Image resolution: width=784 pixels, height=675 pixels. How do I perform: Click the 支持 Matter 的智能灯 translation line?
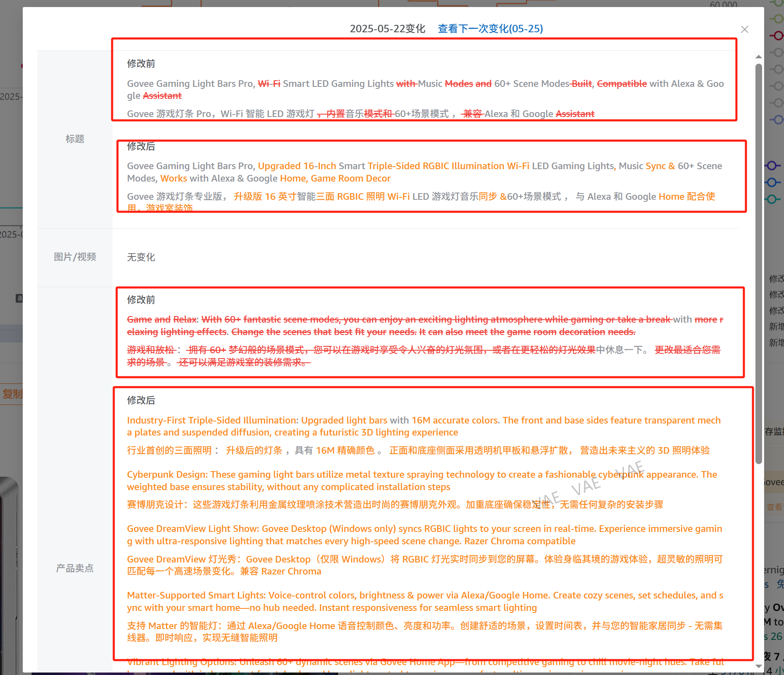[424, 632]
